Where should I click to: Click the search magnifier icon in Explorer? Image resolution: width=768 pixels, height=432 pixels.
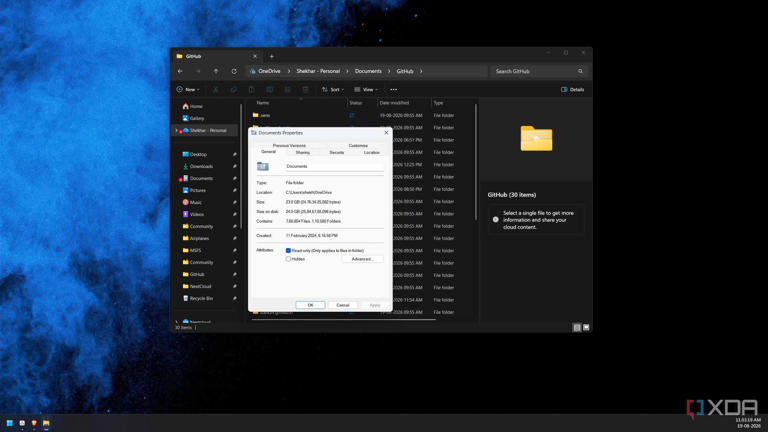[580, 71]
